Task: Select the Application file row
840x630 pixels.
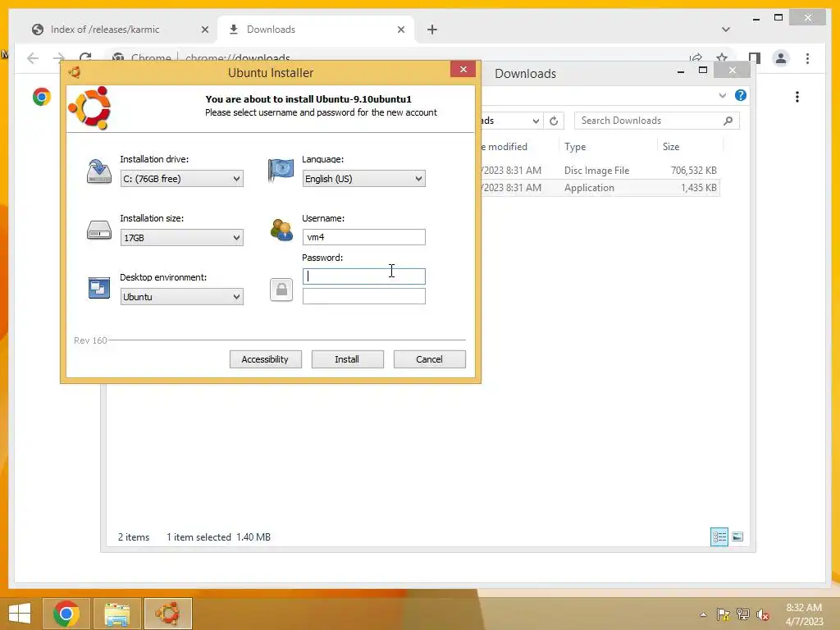Action: point(599,188)
